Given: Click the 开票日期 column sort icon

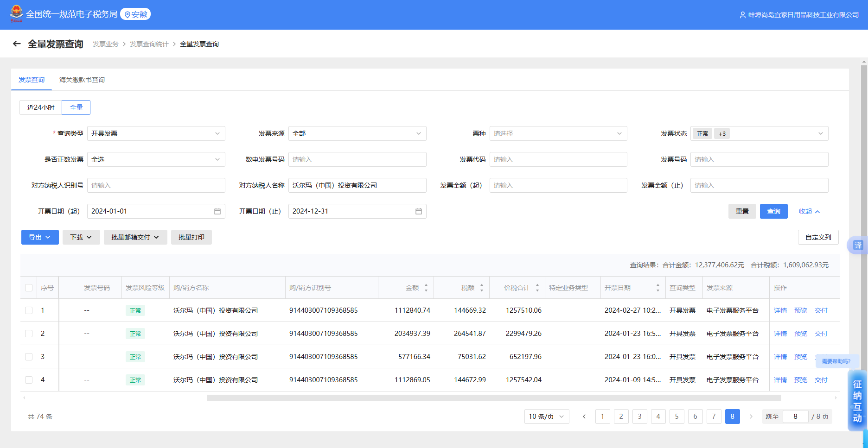Looking at the screenshot, I should click(657, 288).
